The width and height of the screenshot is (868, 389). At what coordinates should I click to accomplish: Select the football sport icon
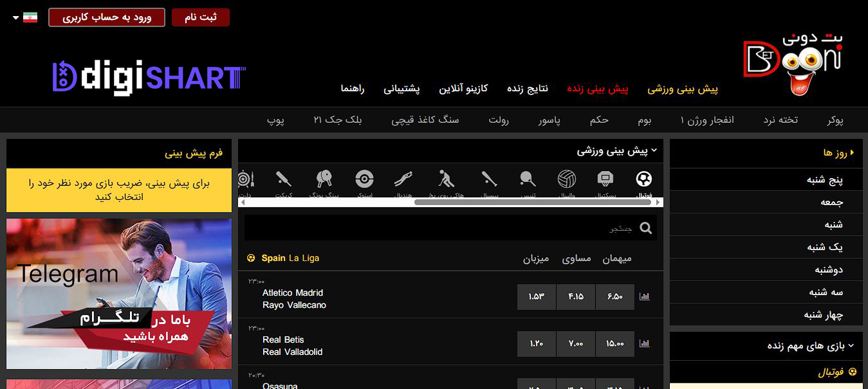(643, 179)
